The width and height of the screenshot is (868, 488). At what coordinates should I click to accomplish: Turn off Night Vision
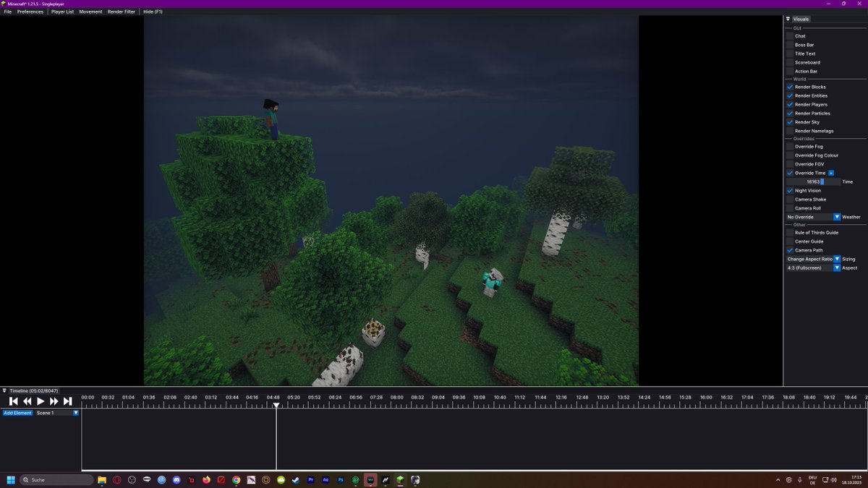click(x=790, y=191)
